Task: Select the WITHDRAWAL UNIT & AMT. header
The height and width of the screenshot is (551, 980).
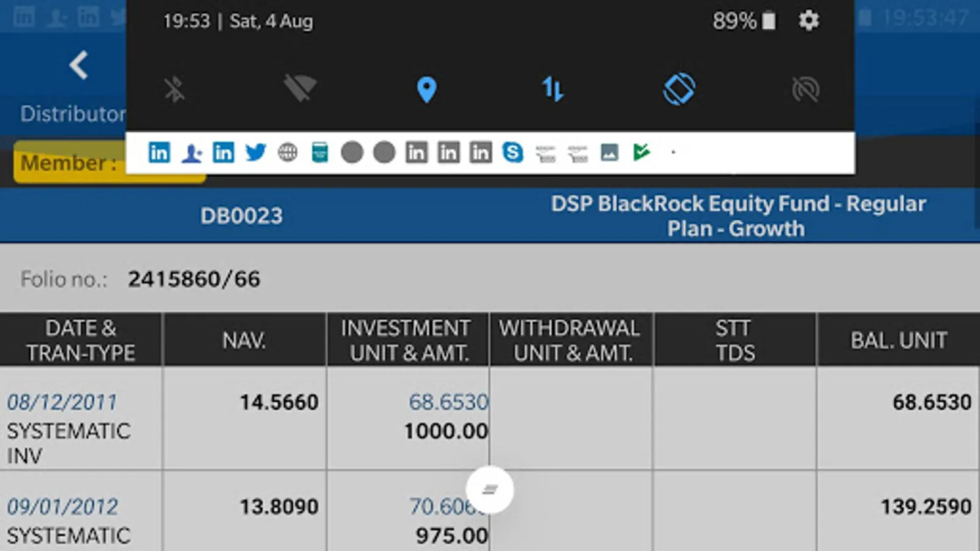Action: 571,340
